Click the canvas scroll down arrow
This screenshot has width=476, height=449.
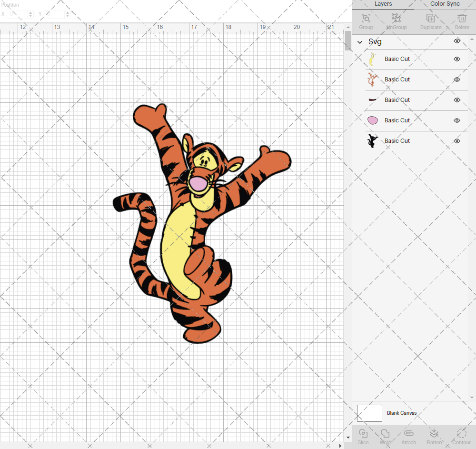[x=348, y=438]
